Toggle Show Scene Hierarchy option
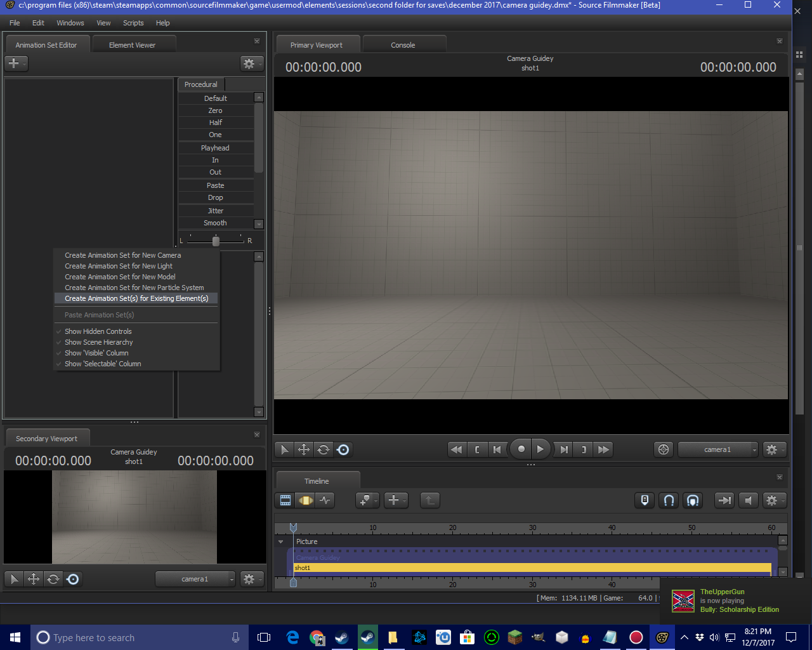The width and height of the screenshot is (812, 650). [98, 342]
